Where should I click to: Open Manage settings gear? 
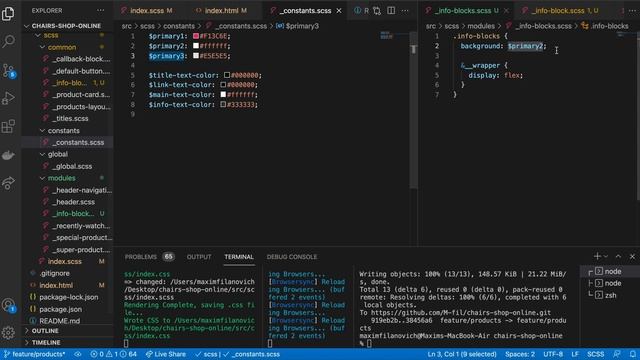coord(8,333)
